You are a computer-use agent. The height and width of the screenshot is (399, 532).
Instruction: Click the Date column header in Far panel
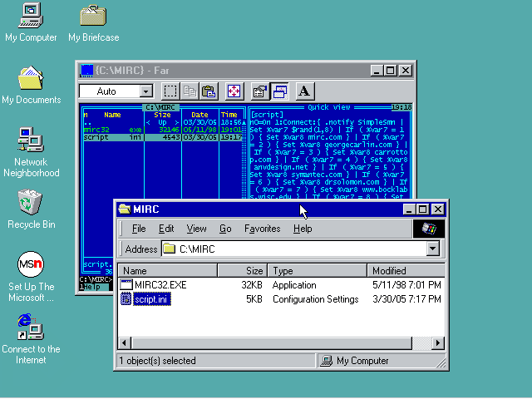click(199, 115)
